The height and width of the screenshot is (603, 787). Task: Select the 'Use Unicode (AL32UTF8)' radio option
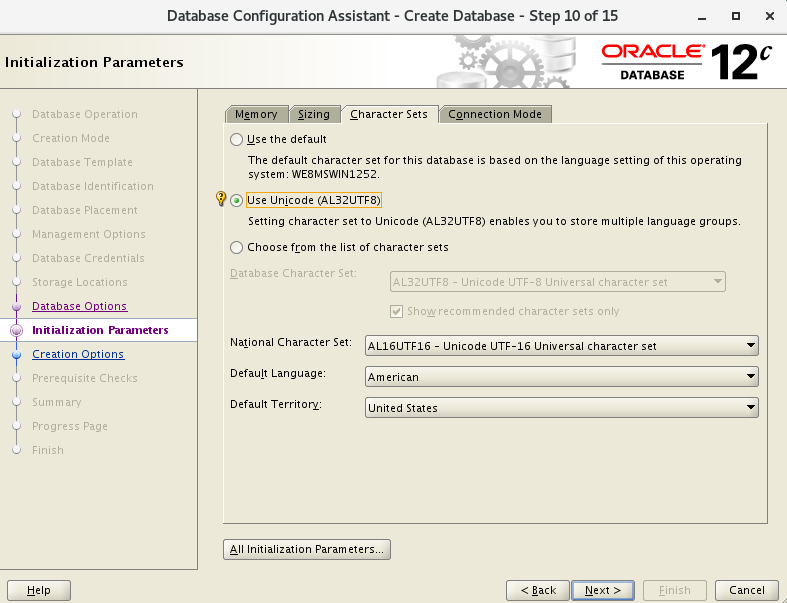coord(237,200)
